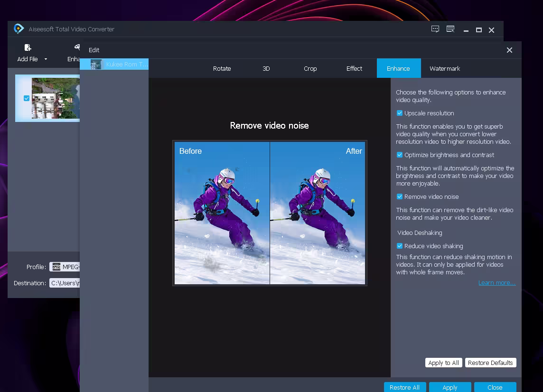
Task: Open the Crop tab
Action: point(310,68)
